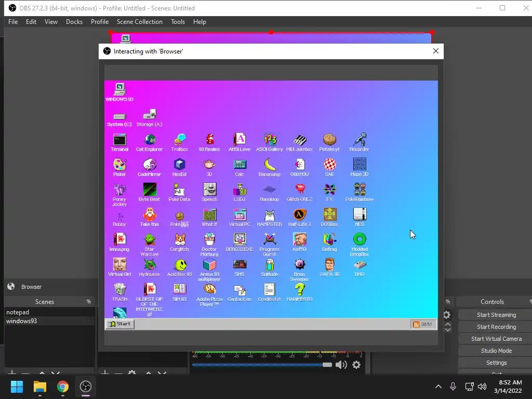Click the Windows 93 Start button
This screenshot has height=399, width=532.
120,324
